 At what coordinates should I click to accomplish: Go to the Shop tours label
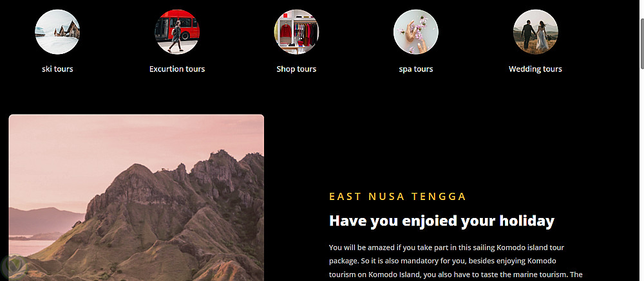point(296,69)
